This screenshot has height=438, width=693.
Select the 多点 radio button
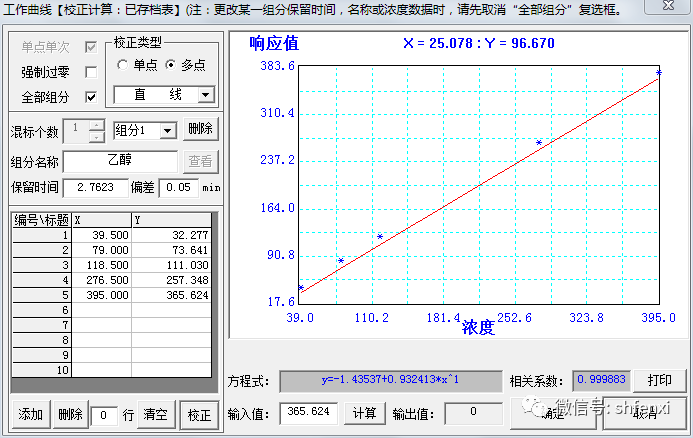pos(171,65)
